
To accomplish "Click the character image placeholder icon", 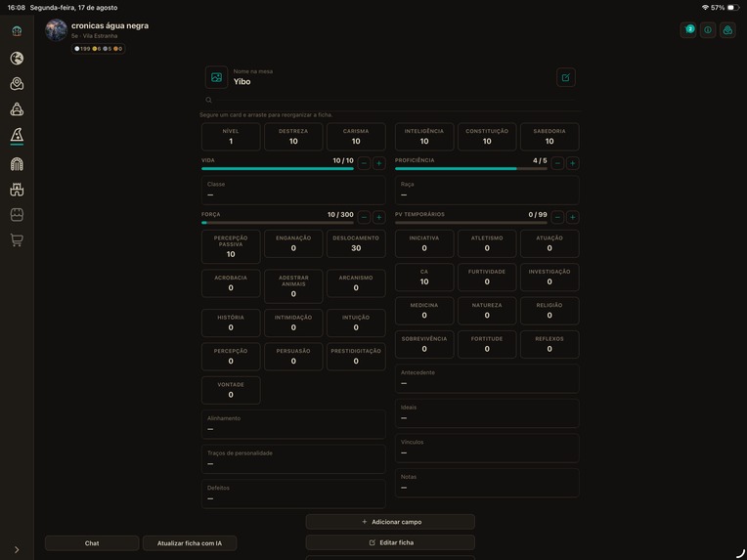I will point(216,77).
